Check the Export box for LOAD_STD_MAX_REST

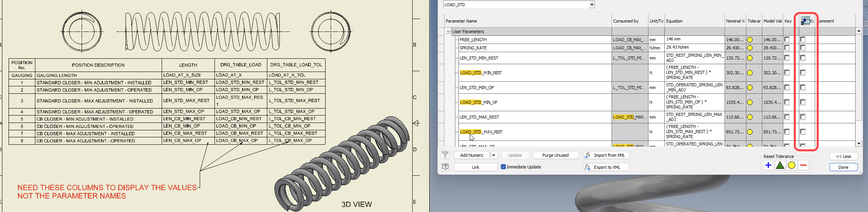point(803,132)
